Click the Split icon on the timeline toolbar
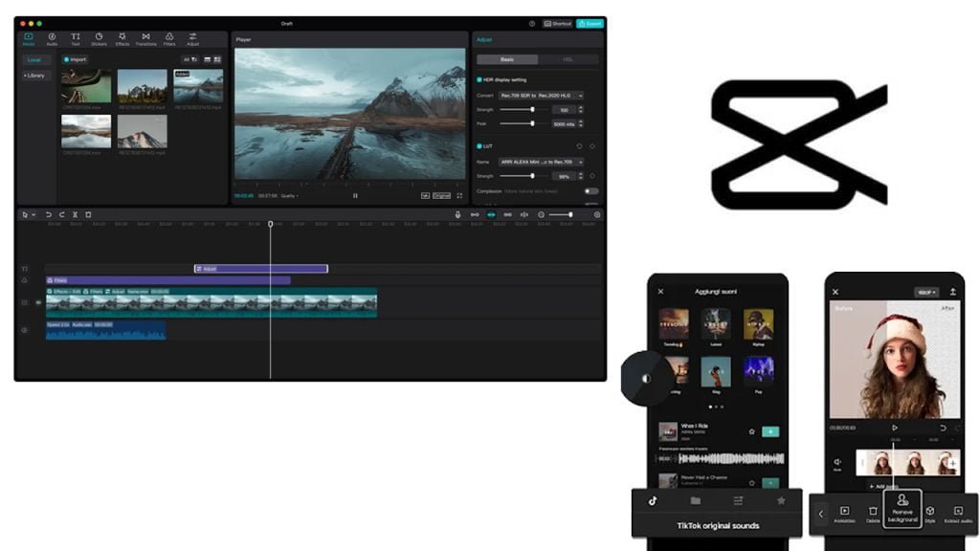 pyautogui.click(x=75, y=215)
